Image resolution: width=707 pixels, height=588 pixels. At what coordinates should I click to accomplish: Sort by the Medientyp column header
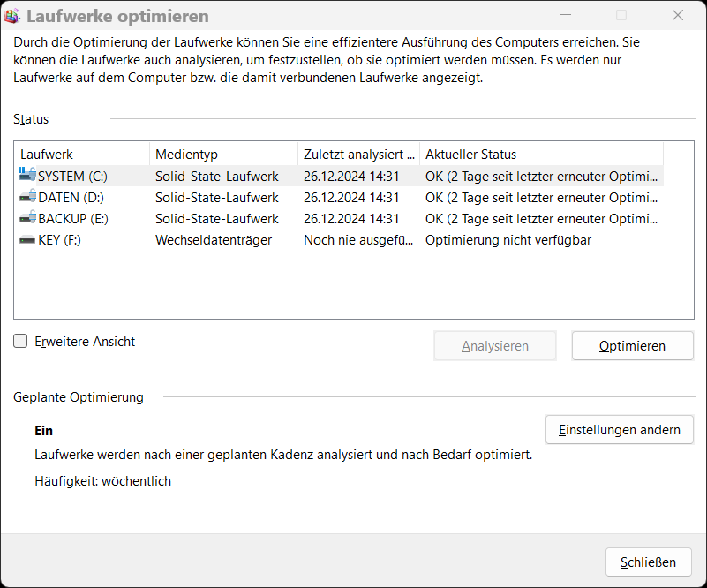[x=222, y=154]
